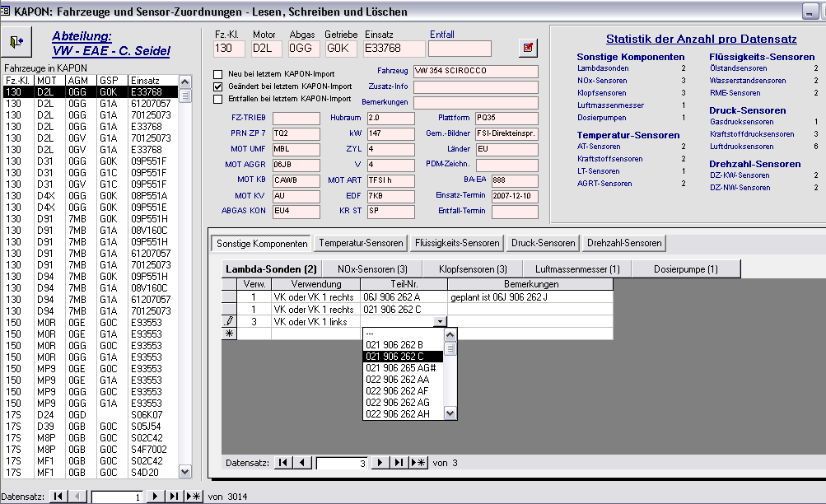This screenshot has height=504, width=826.
Task: Choose 022 906 262 AH from dropdown
Action: click(x=403, y=414)
